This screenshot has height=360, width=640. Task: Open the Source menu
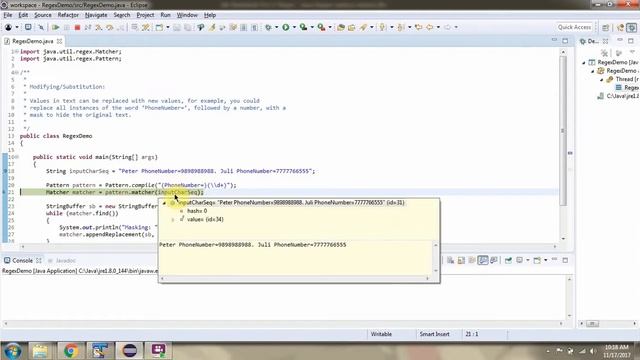[42, 15]
